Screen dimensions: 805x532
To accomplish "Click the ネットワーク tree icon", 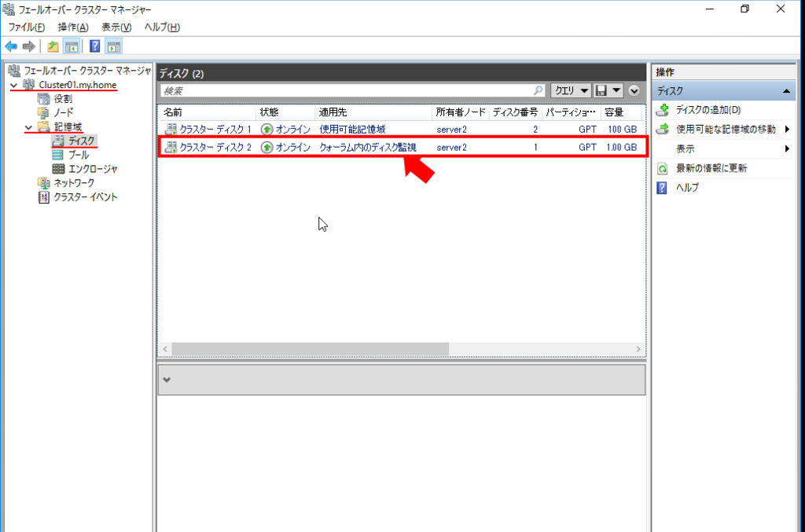I will 44,182.
